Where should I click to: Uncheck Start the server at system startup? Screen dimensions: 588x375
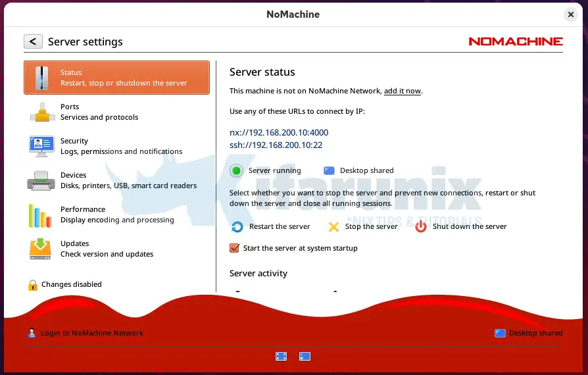click(x=234, y=248)
